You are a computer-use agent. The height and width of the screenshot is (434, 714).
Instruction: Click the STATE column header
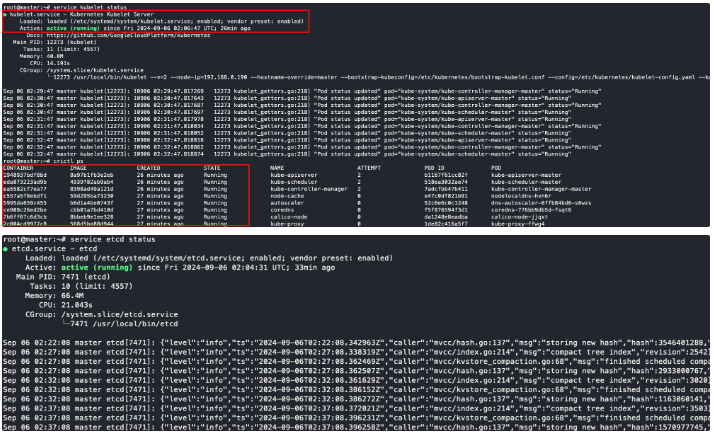click(x=212, y=168)
